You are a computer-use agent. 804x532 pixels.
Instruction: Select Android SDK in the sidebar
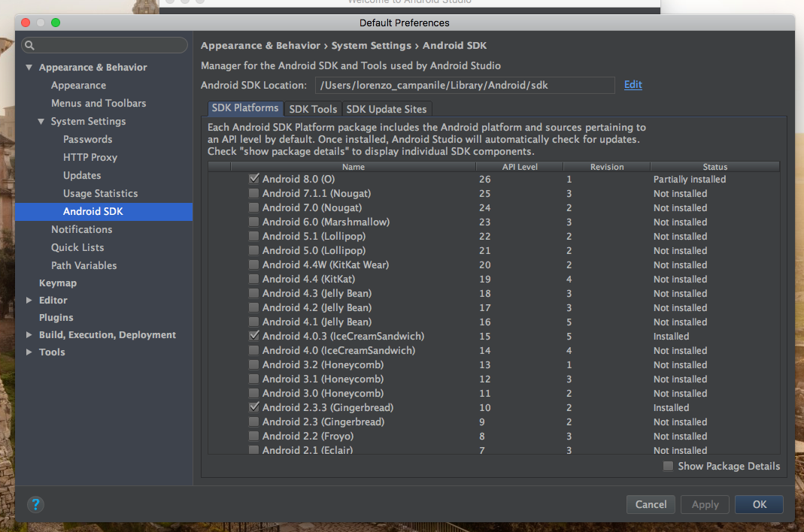(x=104, y=212)
